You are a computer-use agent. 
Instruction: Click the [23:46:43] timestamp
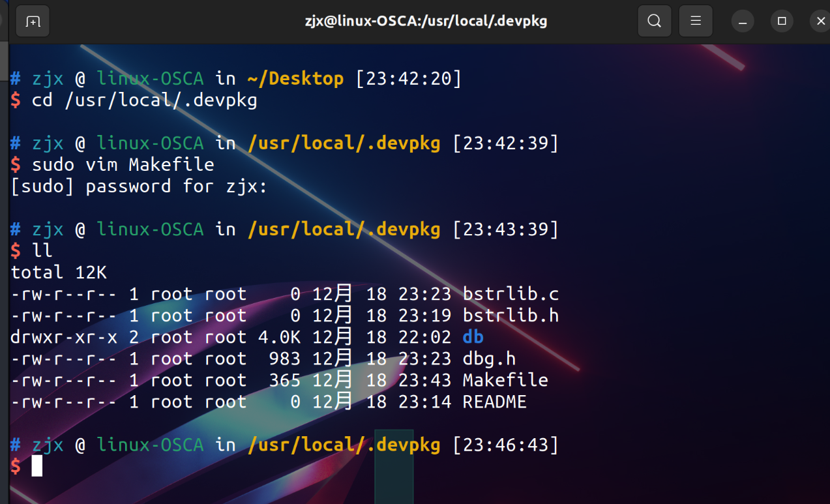pyautogui.click(x=505, y=445)
